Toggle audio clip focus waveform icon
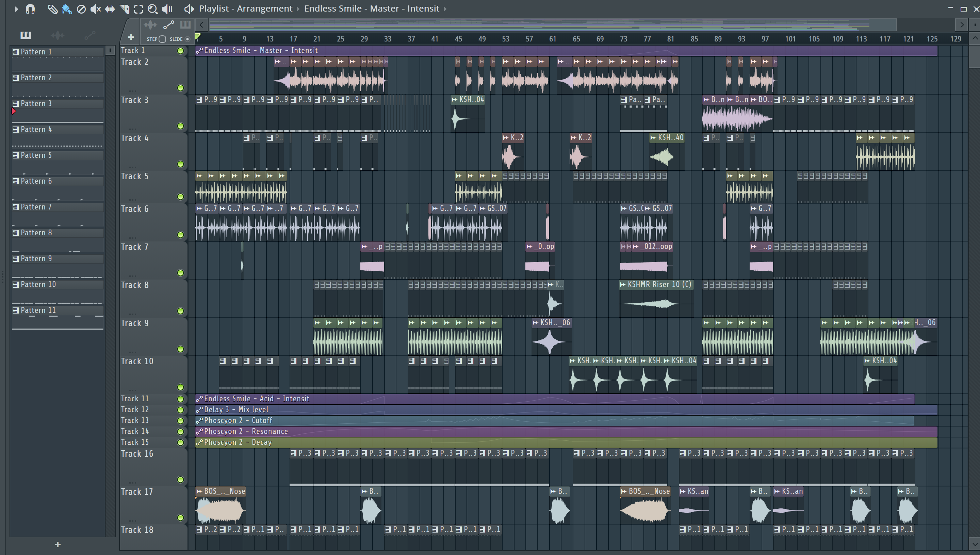 (x=150, y=25)
